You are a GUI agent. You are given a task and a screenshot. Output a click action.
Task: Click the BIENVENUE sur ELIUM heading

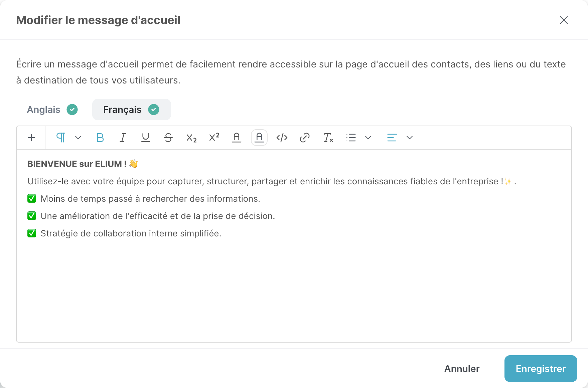pos(83,164)
